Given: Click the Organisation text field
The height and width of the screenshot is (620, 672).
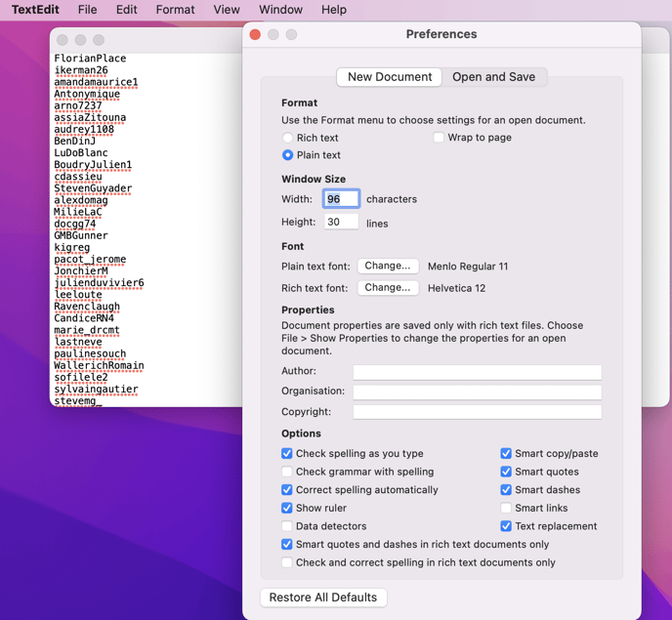Looking at the screenshot, I should (x=477, y=393).
